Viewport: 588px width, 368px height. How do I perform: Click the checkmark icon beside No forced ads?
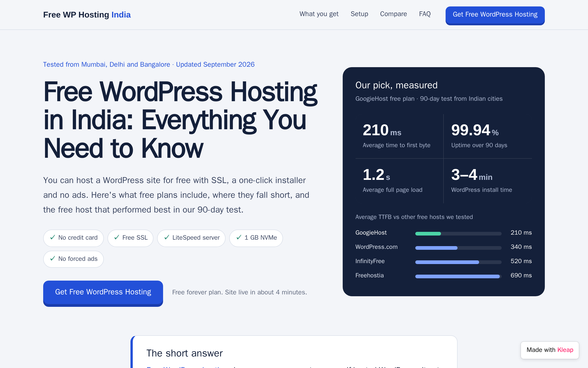click(52, 259)
